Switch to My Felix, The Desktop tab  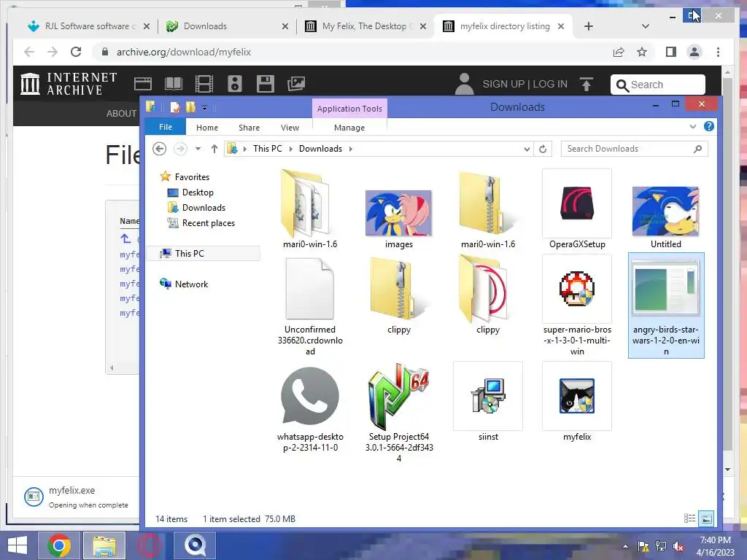coord(365,26)
